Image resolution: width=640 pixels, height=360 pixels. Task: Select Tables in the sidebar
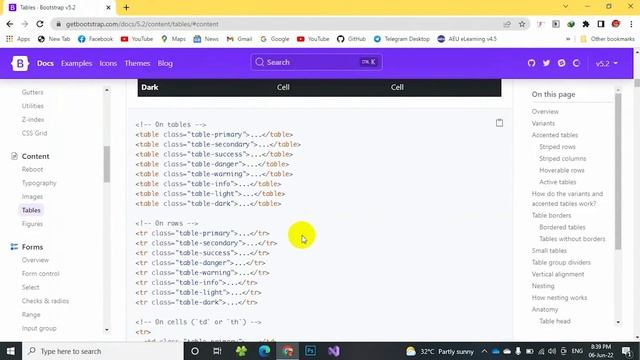31,210
